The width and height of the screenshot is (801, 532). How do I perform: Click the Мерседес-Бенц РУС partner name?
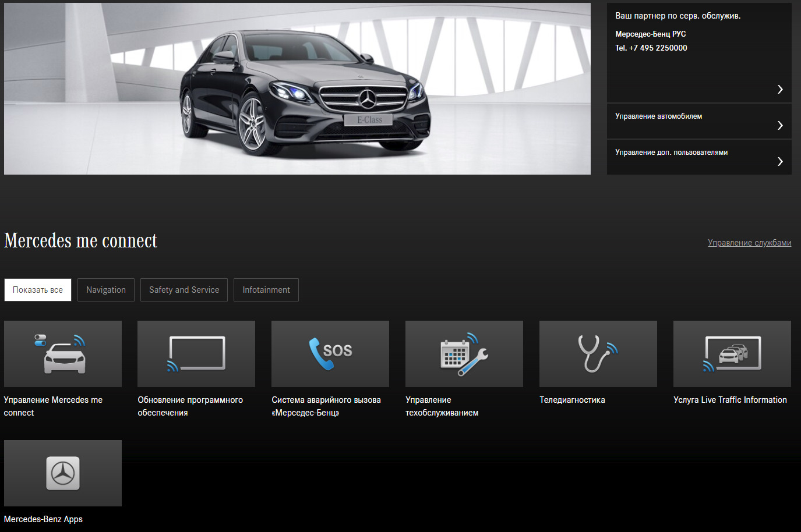pyautogui.click(x=650, y=34)
